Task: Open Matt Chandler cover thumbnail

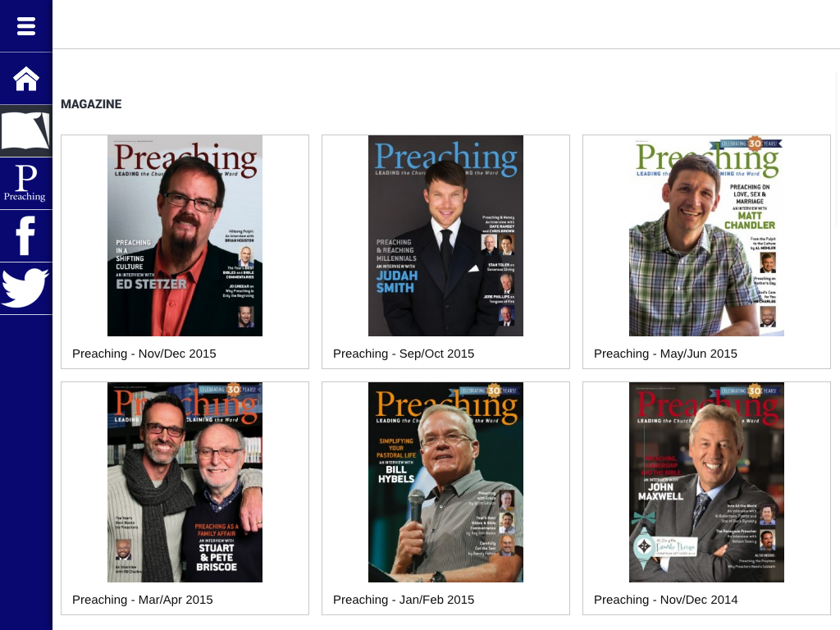Action: 706,235
